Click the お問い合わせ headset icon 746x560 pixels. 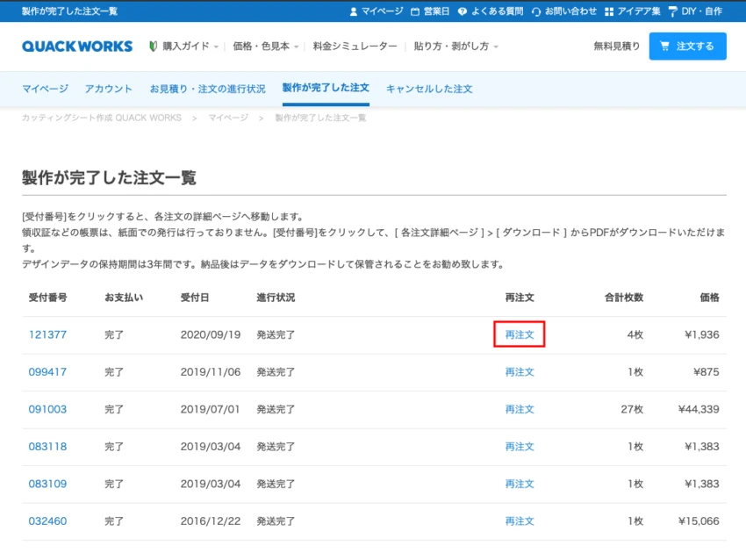click(x=536, y=11)
